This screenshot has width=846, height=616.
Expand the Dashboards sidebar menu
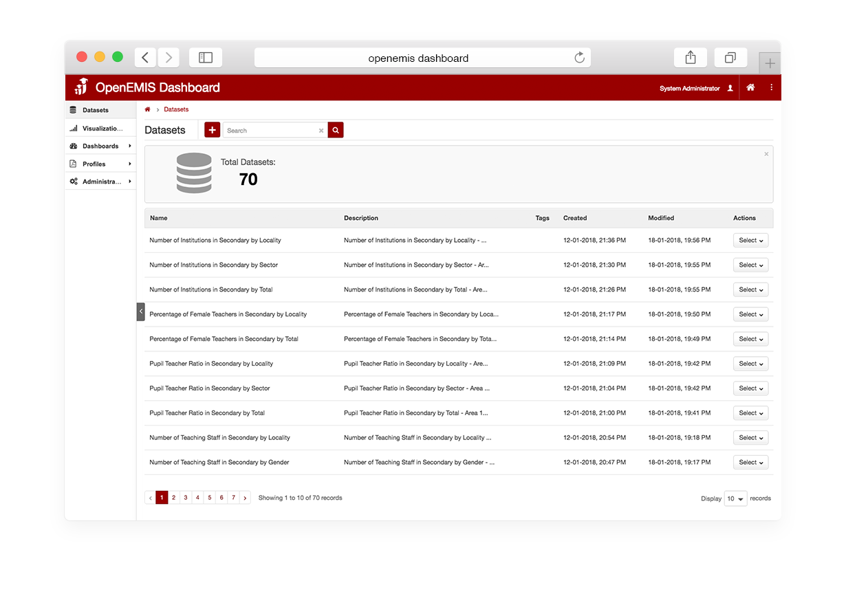coord(101,146)
